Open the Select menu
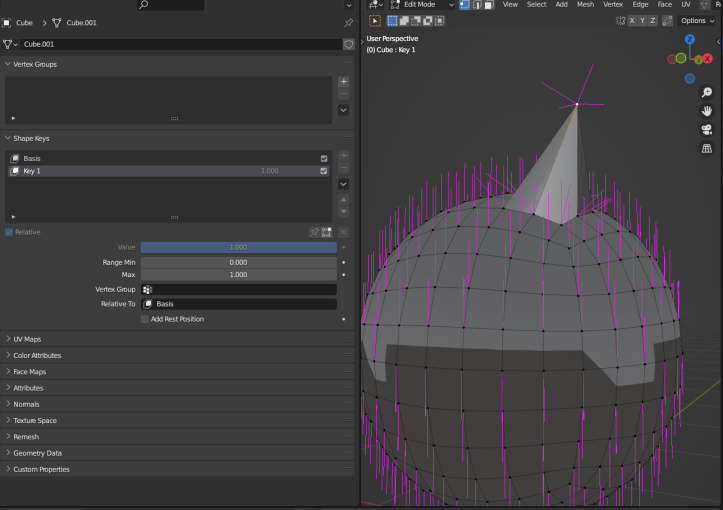This screenshot has height=510, width=723. (x=536, y=5)
